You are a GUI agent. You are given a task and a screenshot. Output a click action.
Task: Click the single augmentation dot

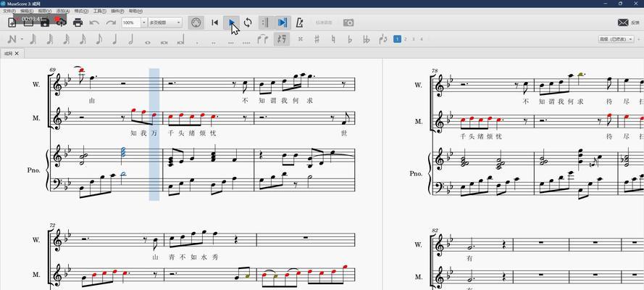[x=198, y=41]
